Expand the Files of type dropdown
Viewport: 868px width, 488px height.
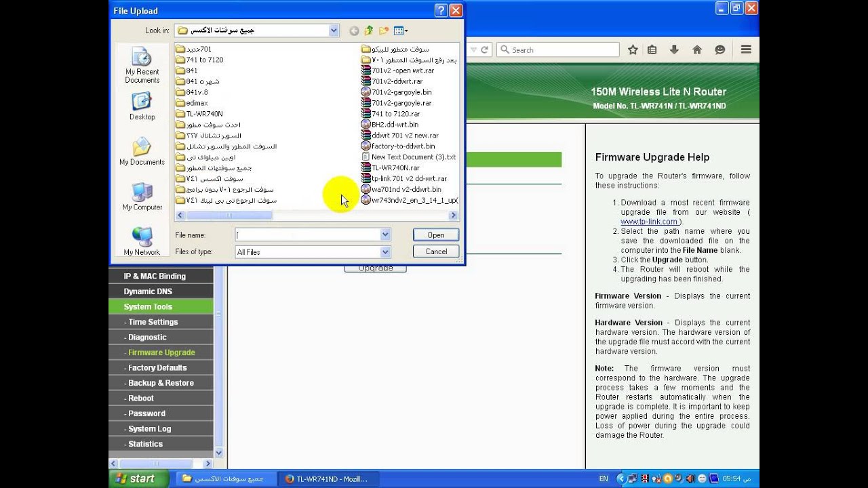(385, 251)
